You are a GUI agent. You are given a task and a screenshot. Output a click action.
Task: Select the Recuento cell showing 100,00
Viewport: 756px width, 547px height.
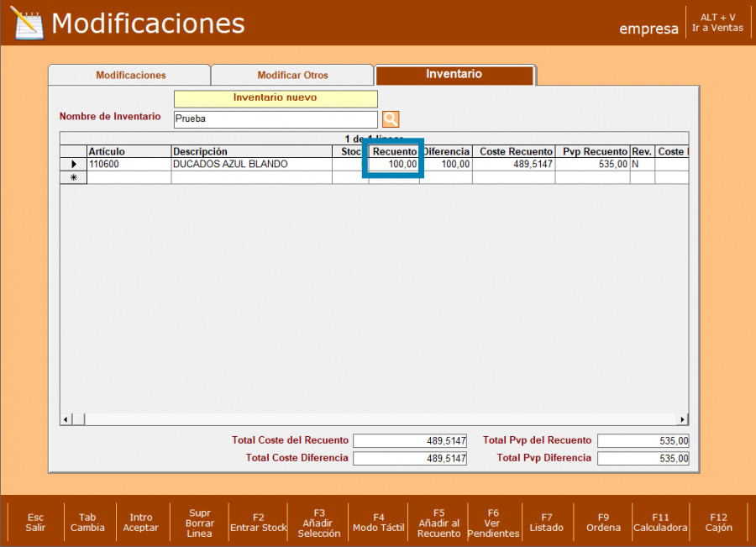click(393, 165)
